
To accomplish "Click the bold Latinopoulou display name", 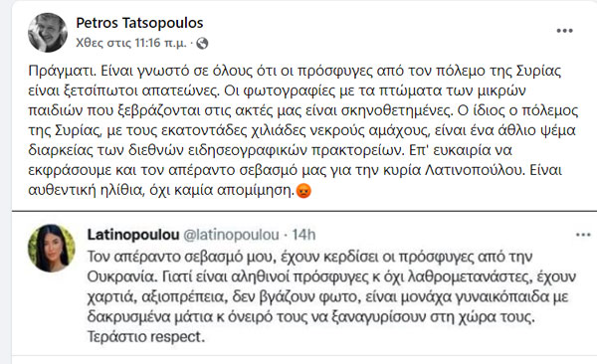I will (x=133, y=235).
